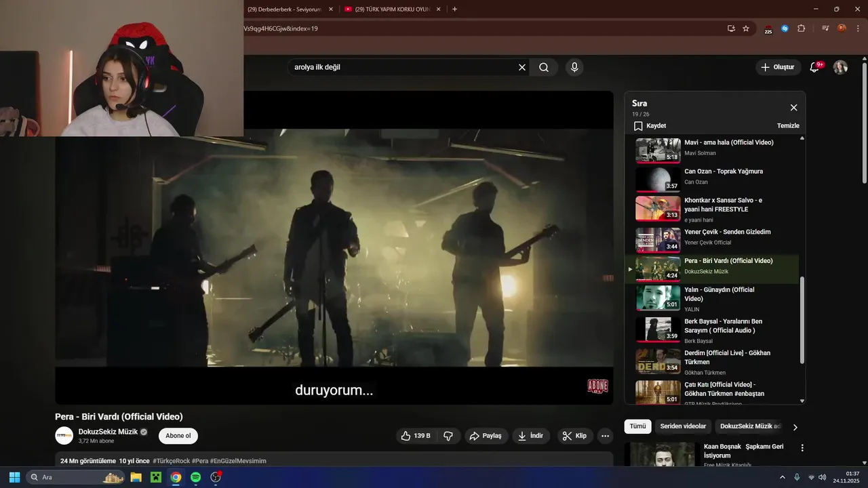Install the page as app icon
This screenshot has height=488, width=868.
[731, 28]
